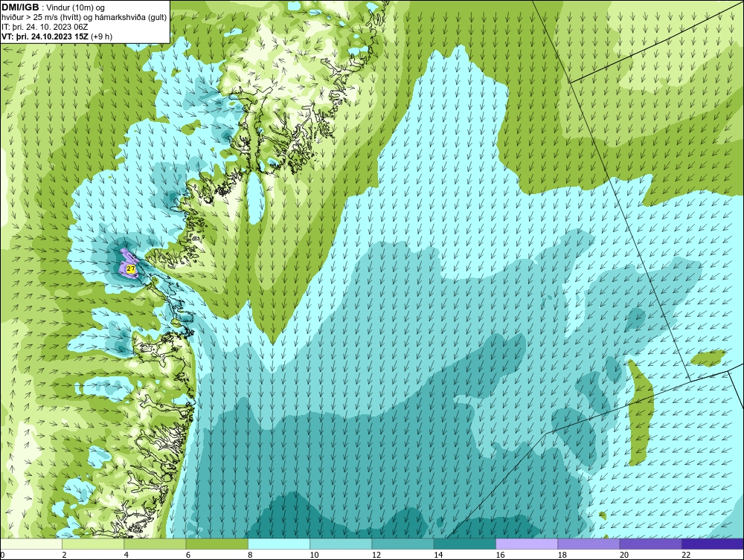This screenshot has width=744, height=560.
Task: Click the 2–4 m/s legend swatch
Action: tap(93, 544)
